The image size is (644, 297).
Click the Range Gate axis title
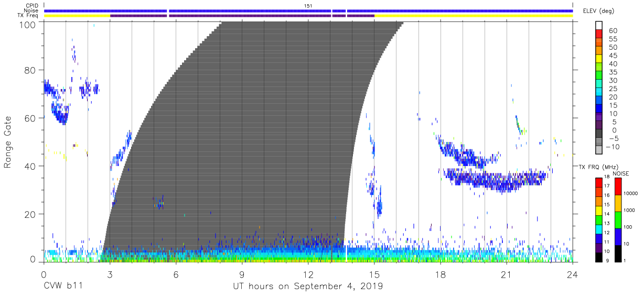coord(8,141)
